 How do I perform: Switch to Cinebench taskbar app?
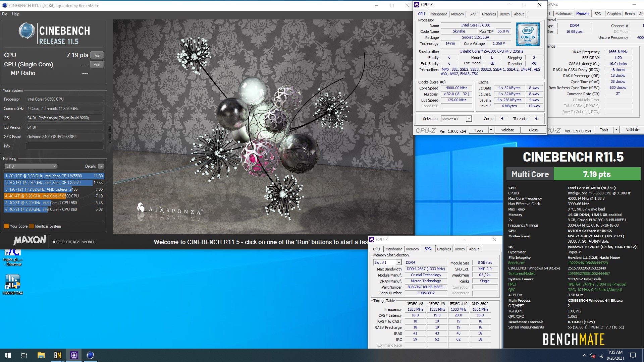coord(90,355)
